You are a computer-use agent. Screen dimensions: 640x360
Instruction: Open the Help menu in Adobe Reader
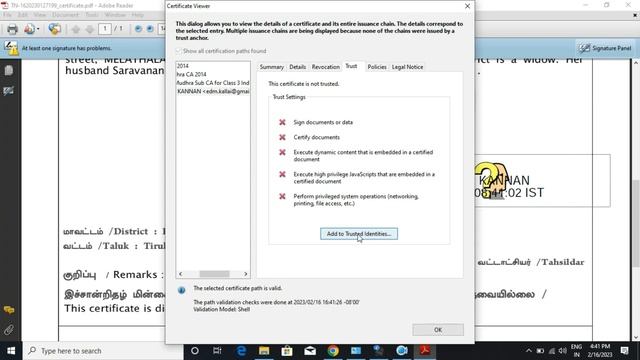[x=137, y=15]
